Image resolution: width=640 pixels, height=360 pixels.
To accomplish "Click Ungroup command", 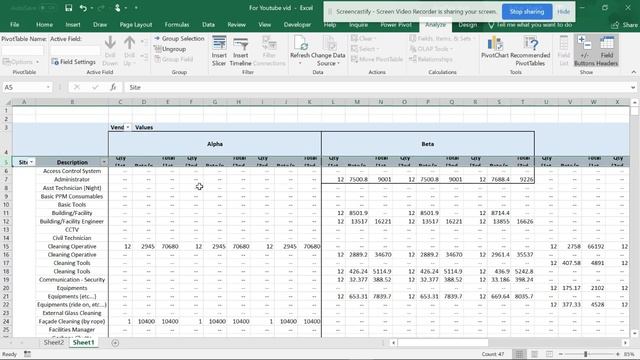I will tap(170, 49).
